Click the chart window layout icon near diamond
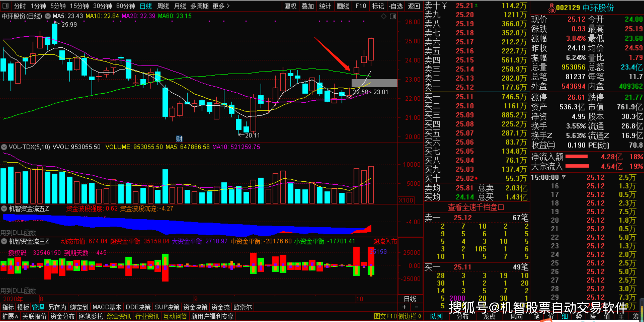 pos(393,16)
